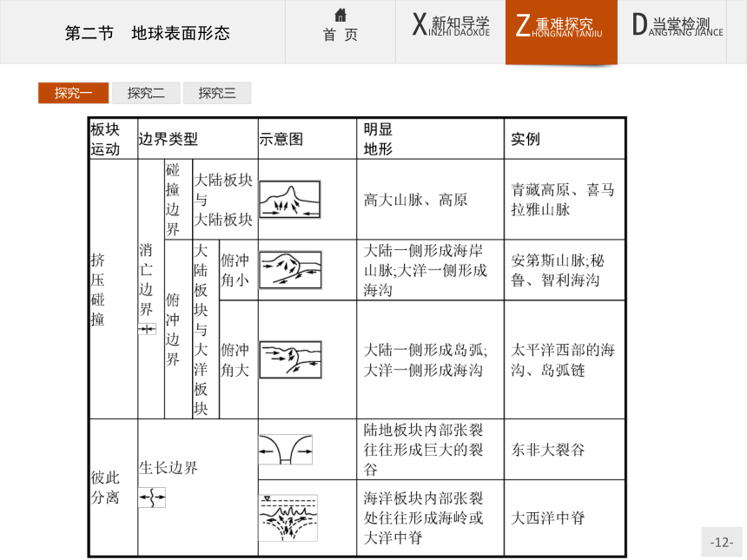The height and width of the screenshot is (560, 747).
Task: Click the home icon above 首页
Action: pyautogui.click(x=340, y=16)
